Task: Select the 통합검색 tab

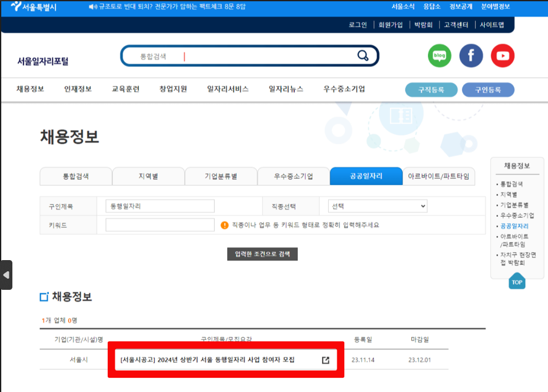Action: (76, 176)
